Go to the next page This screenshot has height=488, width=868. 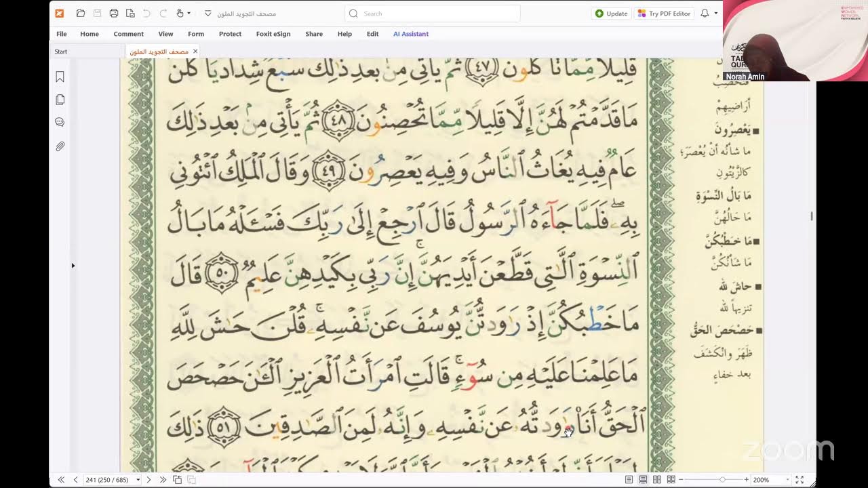click(x=149, y=480)
